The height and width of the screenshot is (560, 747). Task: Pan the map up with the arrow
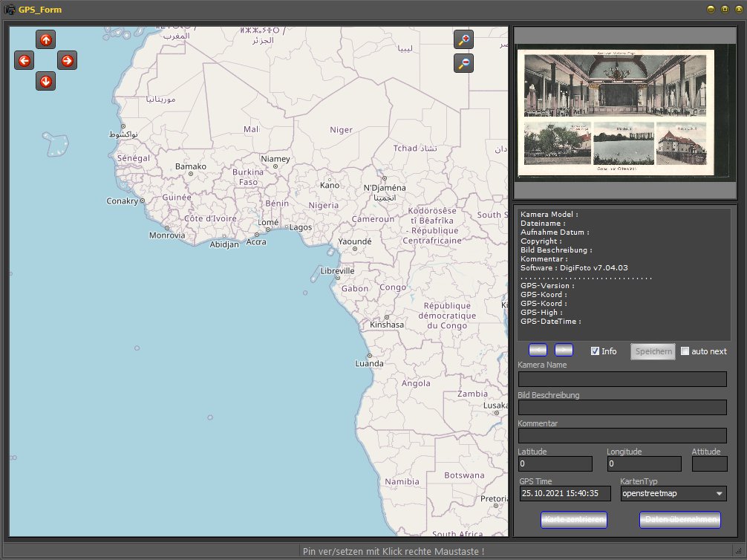point(46,39)
